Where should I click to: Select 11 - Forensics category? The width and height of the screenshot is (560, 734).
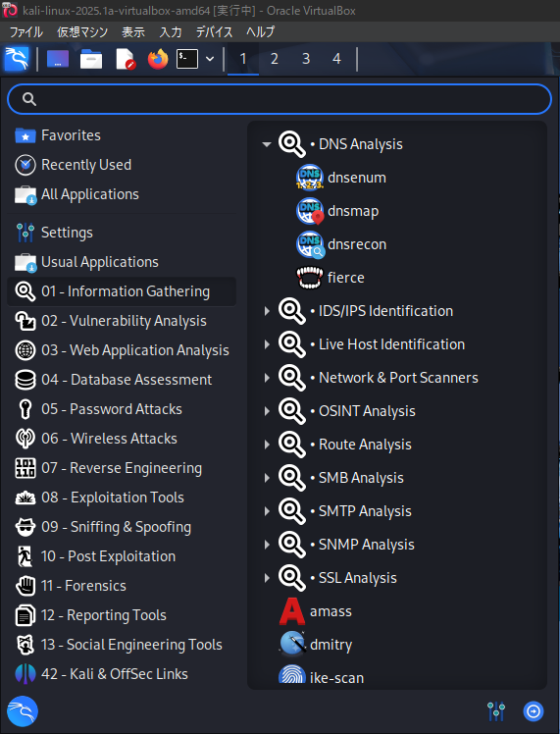(122, 586)
